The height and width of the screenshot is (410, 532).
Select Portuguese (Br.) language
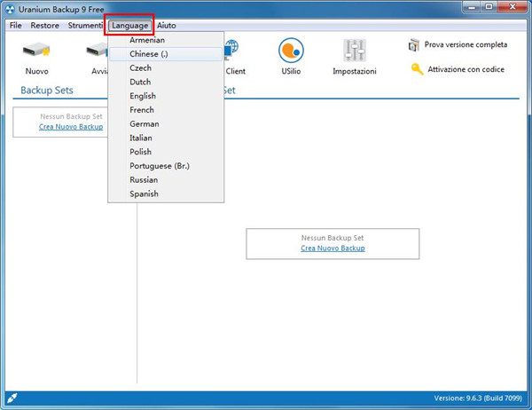pyautogui.click(x=166, y=166)
